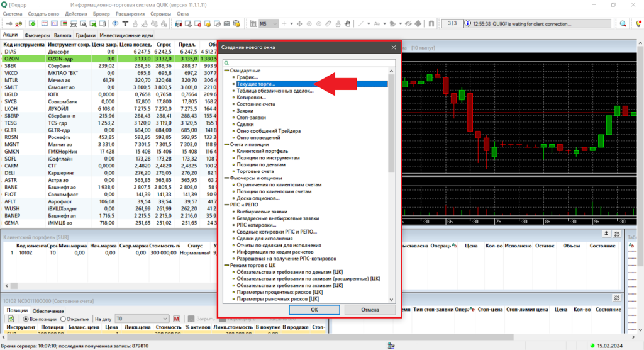644x350 pixels.
Task: Click the table with red X icon
Action: [x=93, y=24]
